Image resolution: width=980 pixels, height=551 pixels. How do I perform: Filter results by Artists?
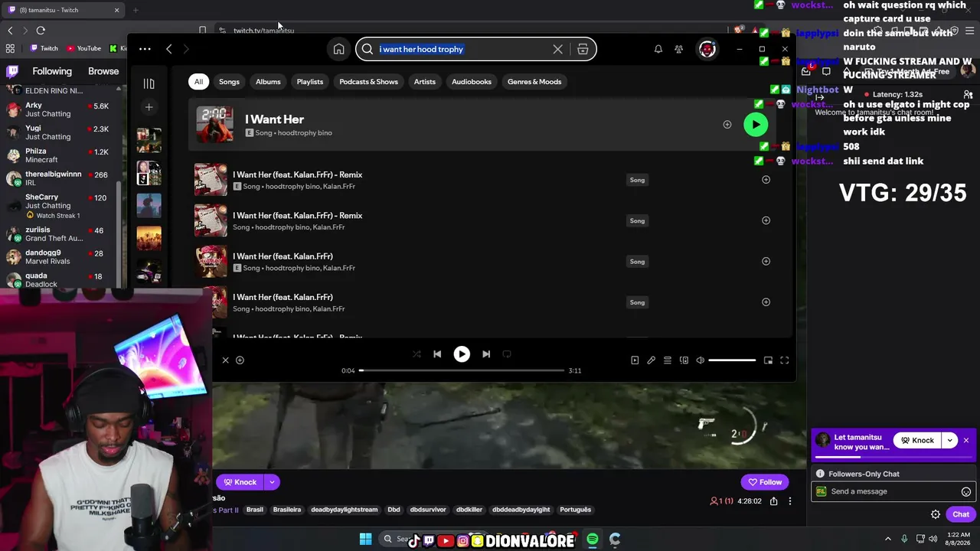424,82
